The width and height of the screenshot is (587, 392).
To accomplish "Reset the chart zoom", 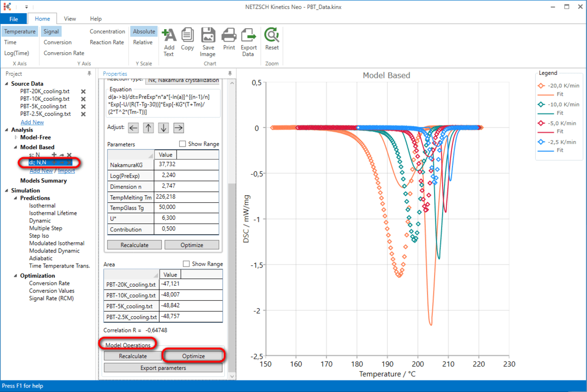I will (272, 39).
